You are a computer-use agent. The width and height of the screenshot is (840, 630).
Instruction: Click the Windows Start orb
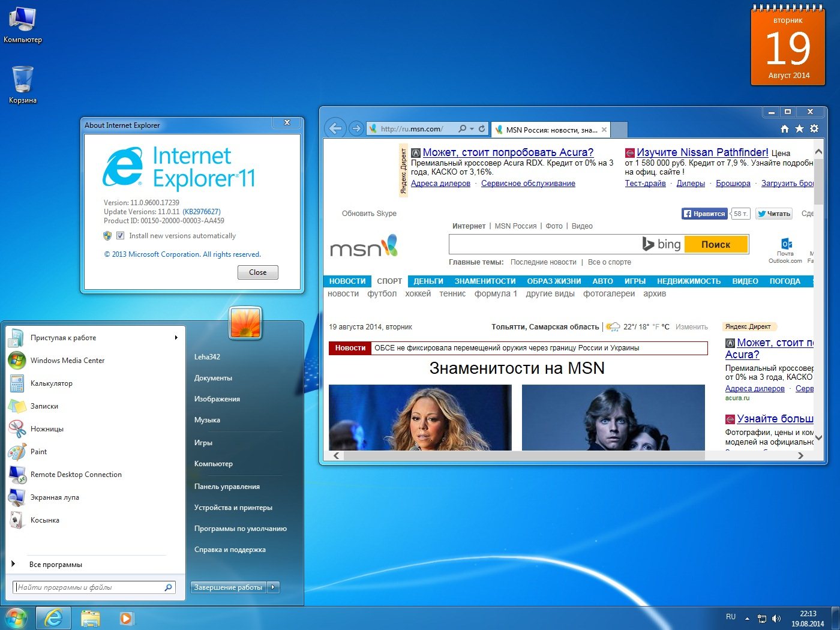(x=16, y=618)
